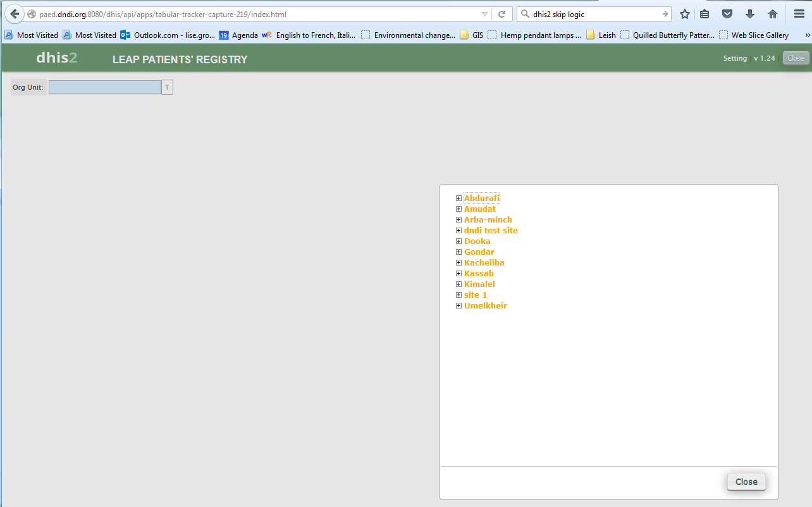Expand the Abdurafi tree node
Screen dimensions: 812x507
click(x=459, y=199)
